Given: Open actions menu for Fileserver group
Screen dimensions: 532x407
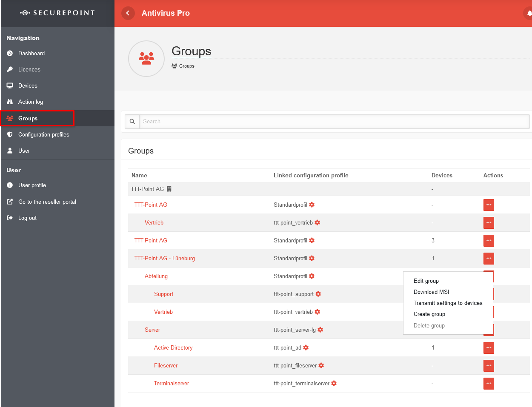Looking at the screenshot, I should point(489,366).
